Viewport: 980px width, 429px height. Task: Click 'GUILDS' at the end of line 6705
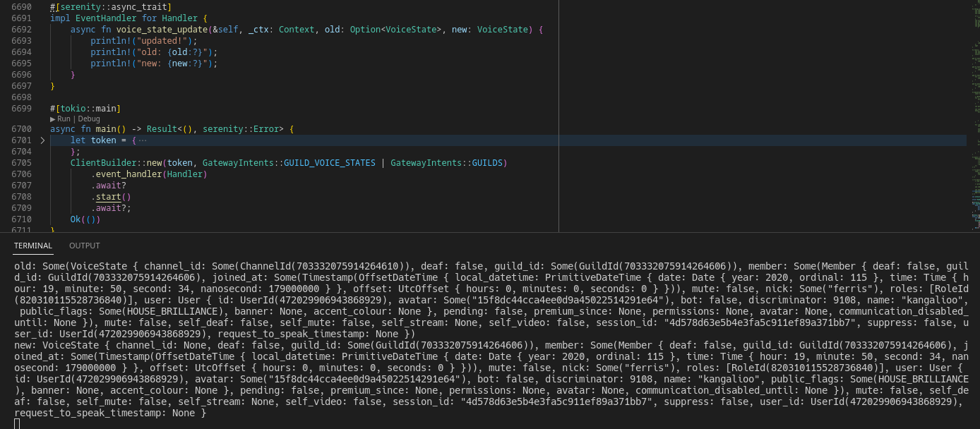[487, 163]
